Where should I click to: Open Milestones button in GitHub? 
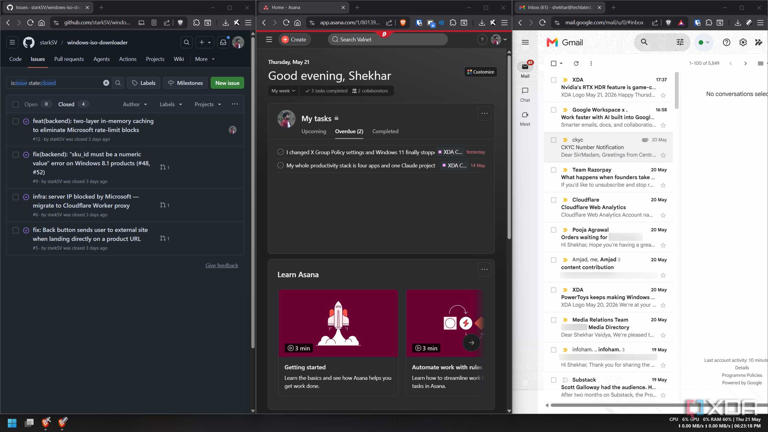point(185,83)
